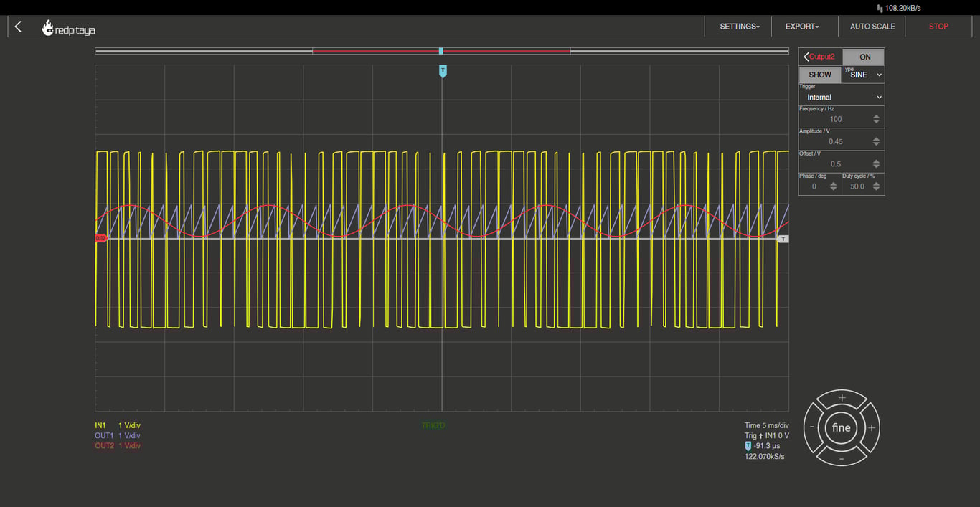Toggle Output2 ON button

(x=863, y=57)
